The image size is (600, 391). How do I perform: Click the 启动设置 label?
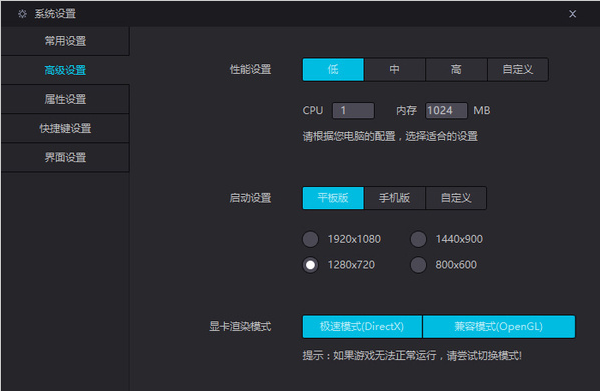click(250, 198)
